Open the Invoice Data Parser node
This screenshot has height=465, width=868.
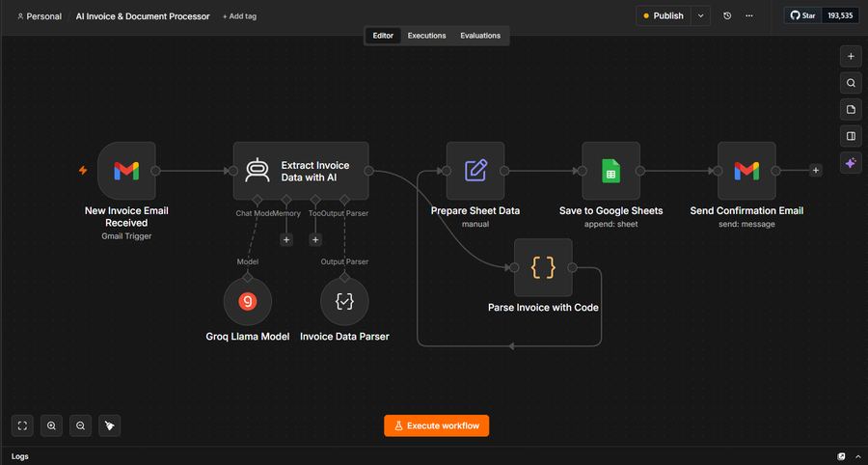click(x=344, y=301)
